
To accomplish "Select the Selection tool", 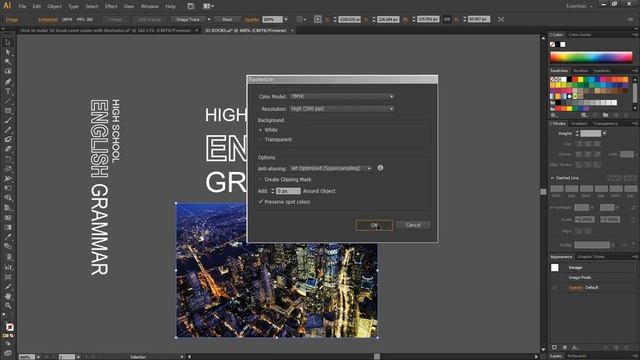I will click(8, 42).
